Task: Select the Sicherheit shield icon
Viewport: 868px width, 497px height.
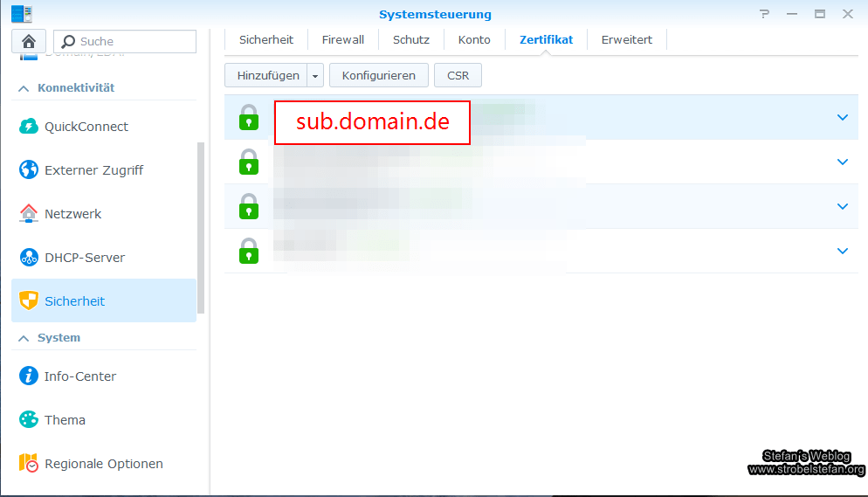Action: coord(28,300)
